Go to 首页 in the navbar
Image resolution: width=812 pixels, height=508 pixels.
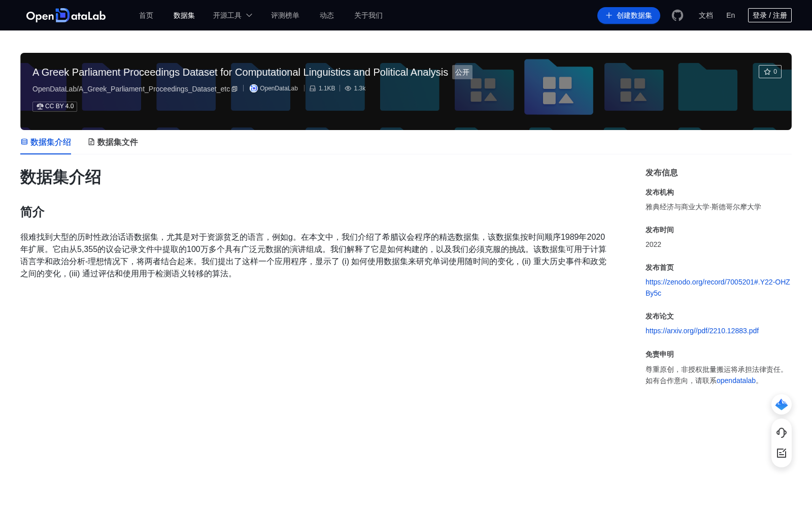pyautogui.click(x=146, y=15)
